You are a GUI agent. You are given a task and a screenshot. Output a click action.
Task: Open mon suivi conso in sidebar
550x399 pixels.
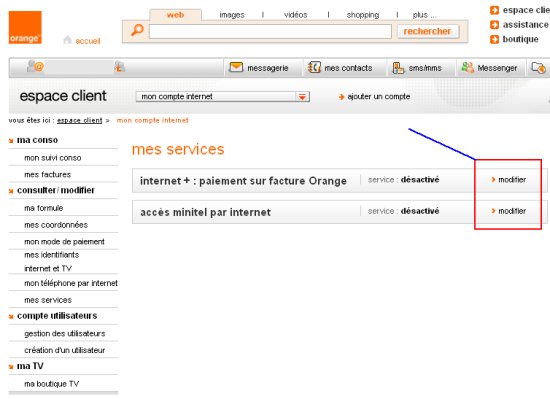click(x=53, y=158)
